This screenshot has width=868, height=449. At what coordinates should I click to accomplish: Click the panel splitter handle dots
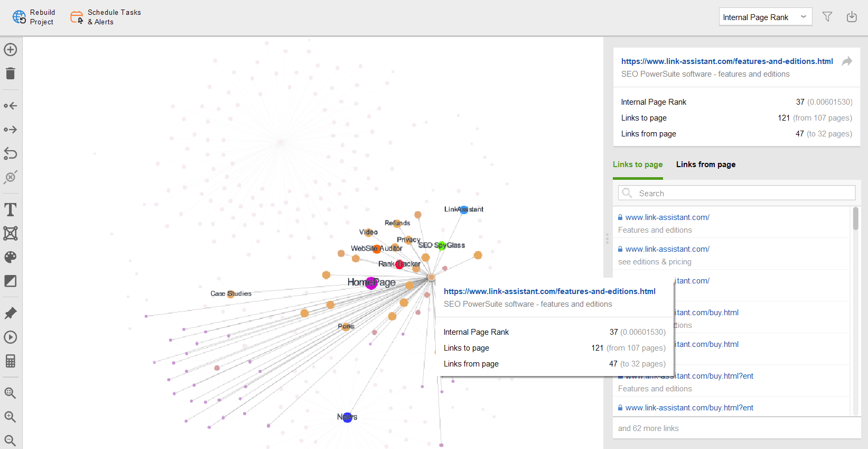coord(607,239)
